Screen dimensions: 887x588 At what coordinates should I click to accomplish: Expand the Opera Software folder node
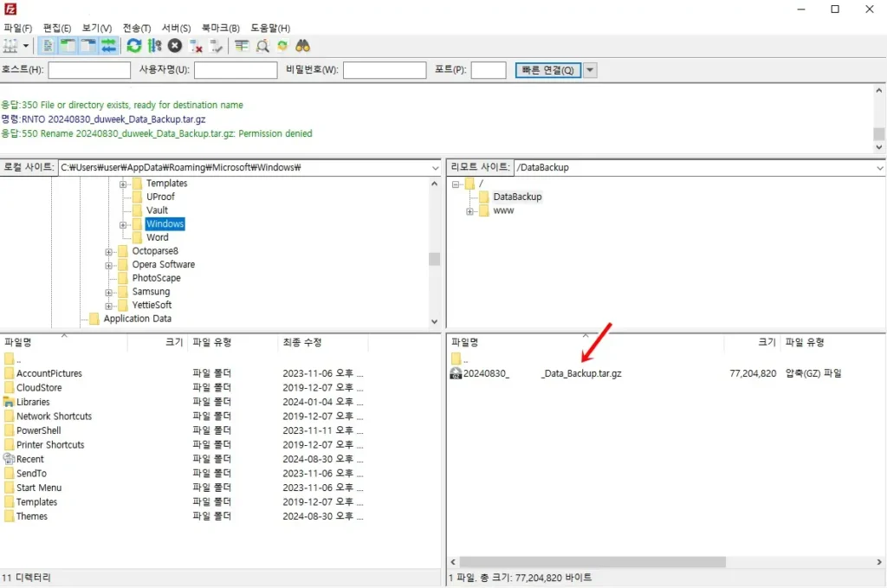[108, 265]
